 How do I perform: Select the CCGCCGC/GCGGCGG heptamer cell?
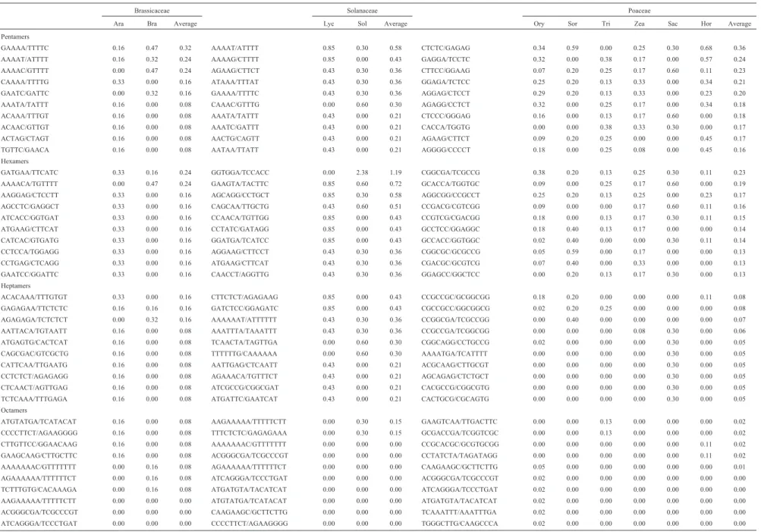pyautogui.click(x=455, y=297)
